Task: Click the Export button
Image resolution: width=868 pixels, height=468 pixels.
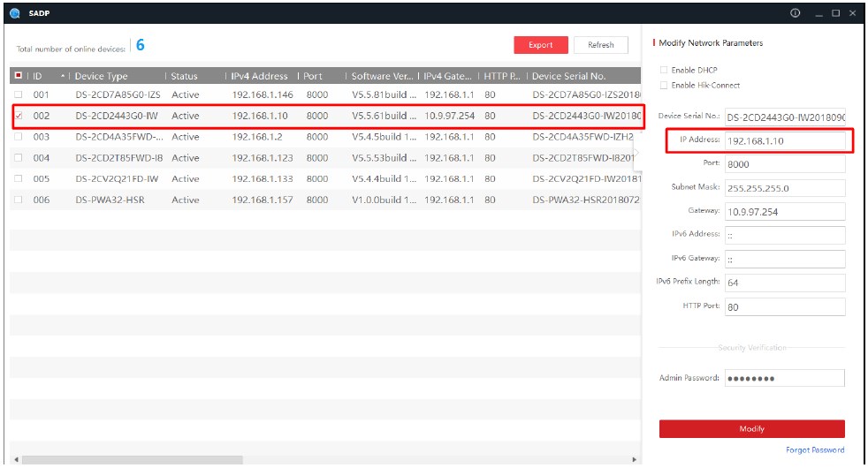Action: click(x=540, y=45)
